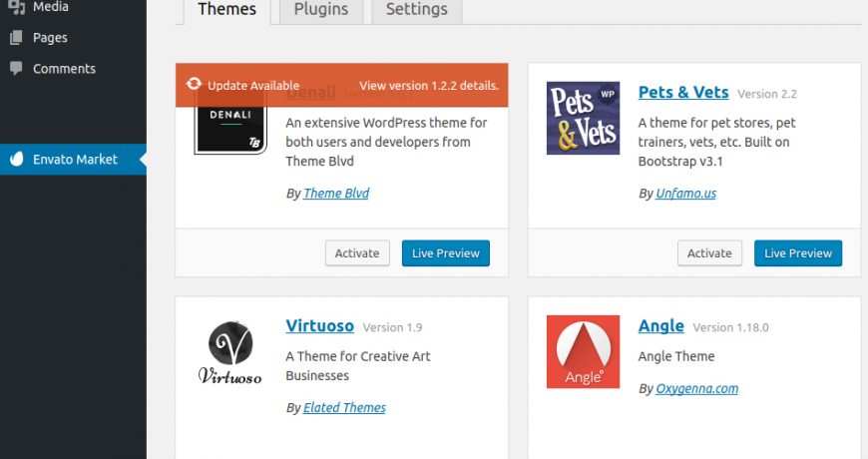Switch to the Settings tab
This screenshot has height=459, width=868.
click(x=417, y=10)
